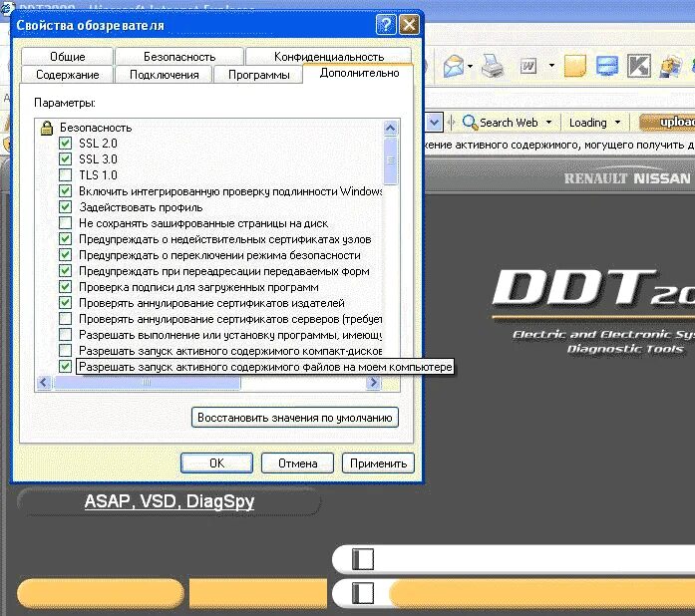Image resolution: width=695 pixels, height=616 pixels.
Task: Click the yellow note icon in toolbar
Action: coord(575,66)
